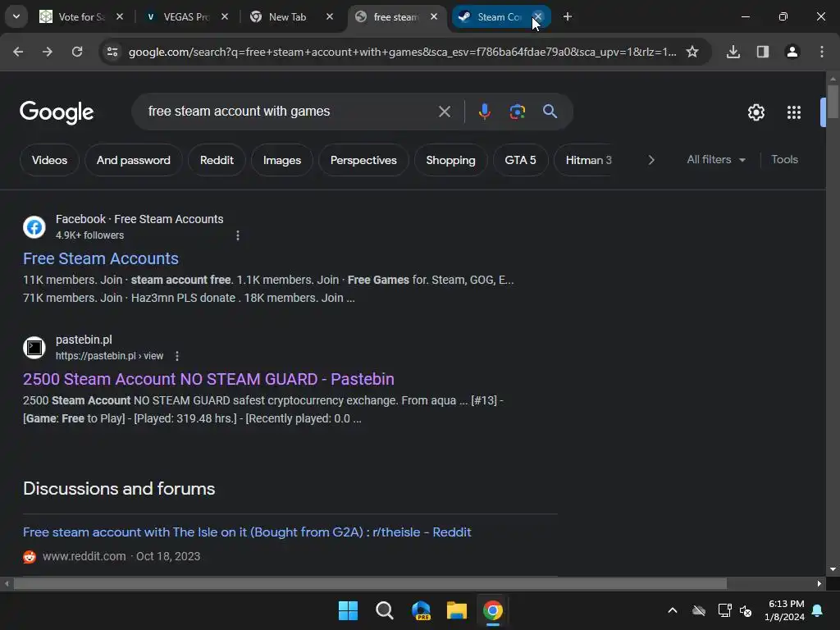The height and width of the screenshot is (630, 840).
Task: Show more filter chips with arrow
Action: click(x=651, y=160)
